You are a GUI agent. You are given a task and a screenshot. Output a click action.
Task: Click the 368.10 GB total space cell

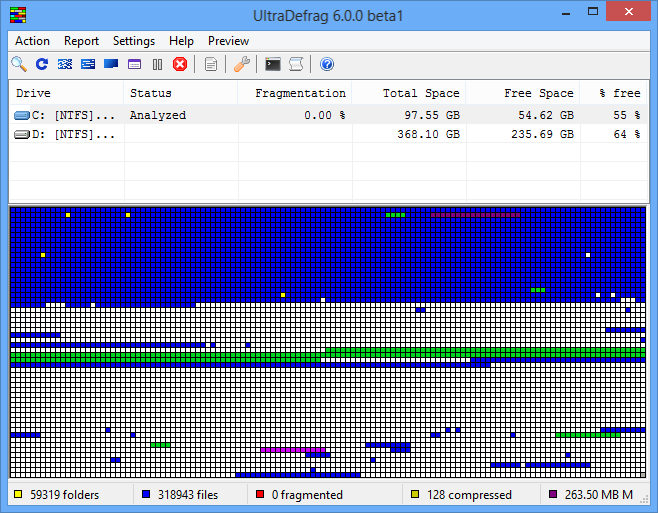428,134
